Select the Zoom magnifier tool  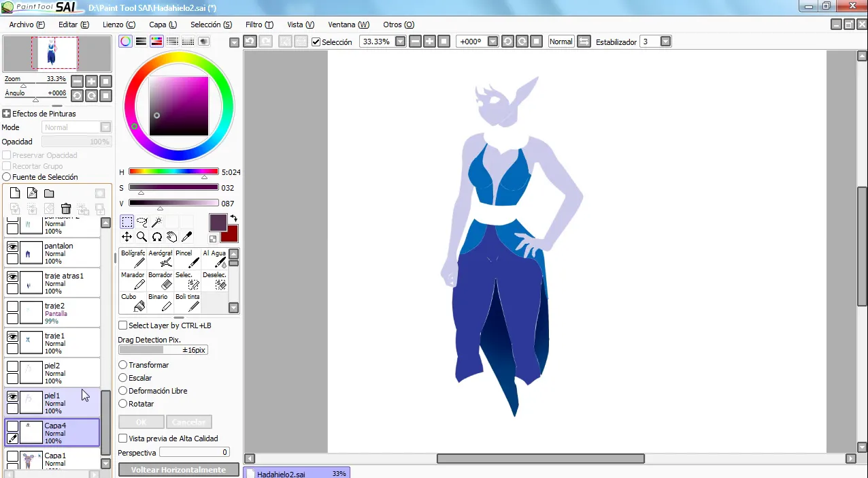(x=141, y=237)
